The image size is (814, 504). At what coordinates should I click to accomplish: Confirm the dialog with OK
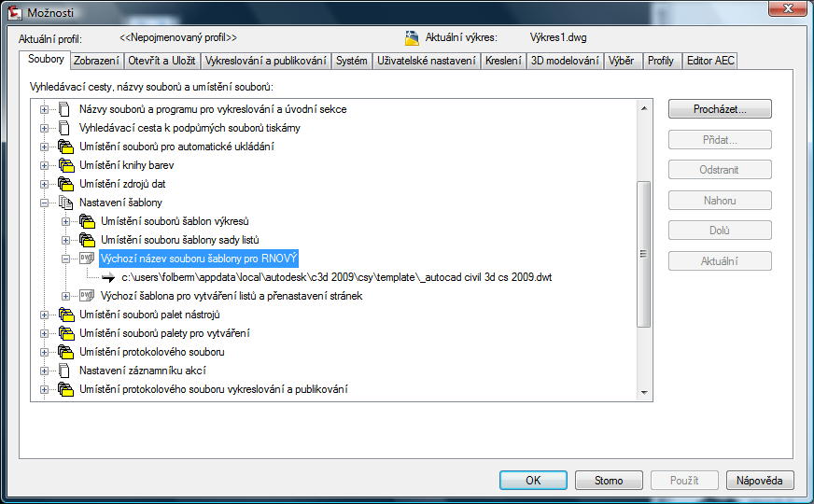click(533, 481)
